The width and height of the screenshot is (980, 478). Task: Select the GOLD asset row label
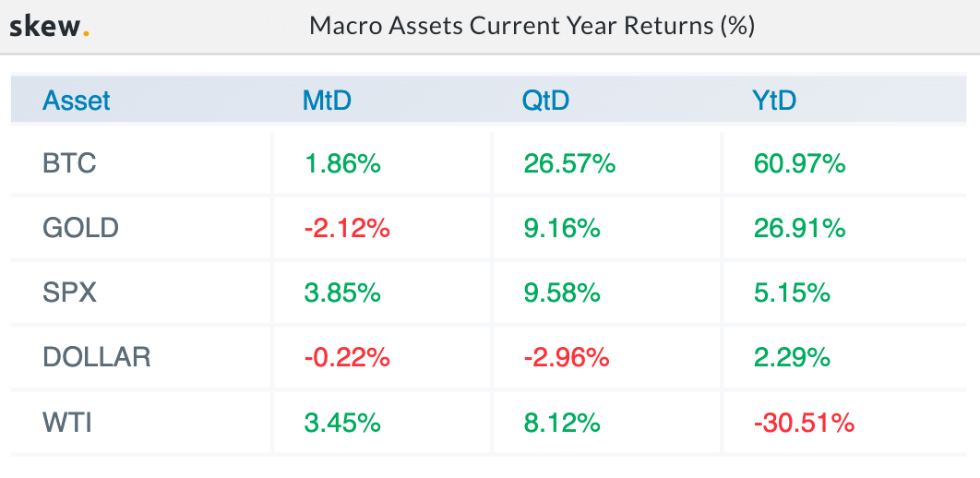(81, 228)
